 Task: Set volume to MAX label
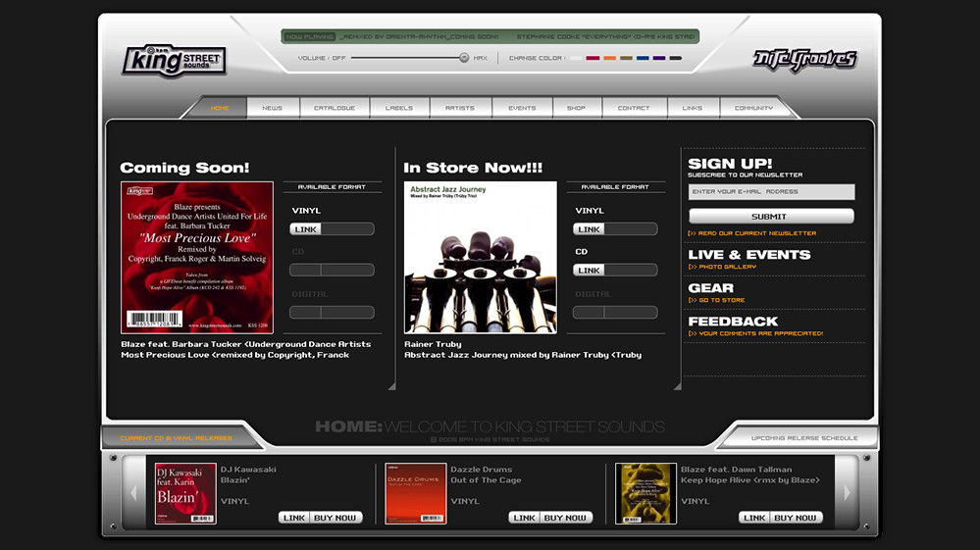click(x=480, y=58)
